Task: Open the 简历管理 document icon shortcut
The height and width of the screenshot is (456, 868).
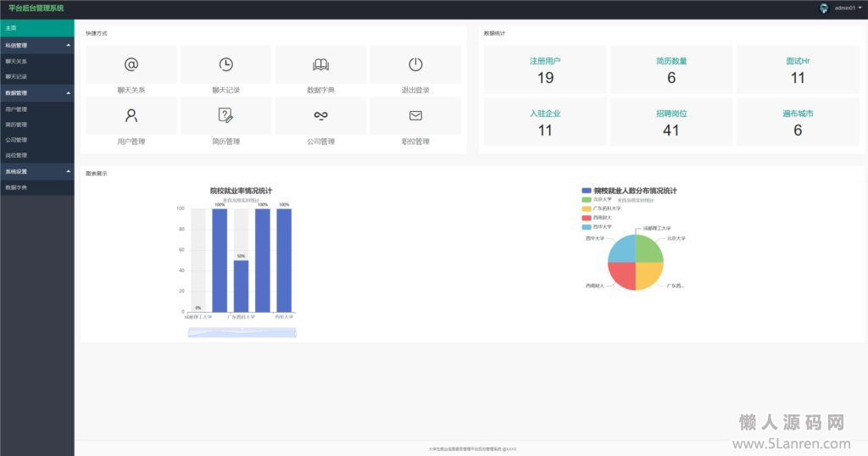Action: (226, 115)
